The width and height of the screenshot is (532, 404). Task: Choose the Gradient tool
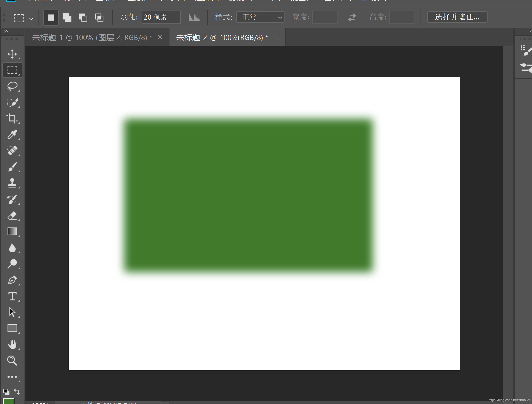click(12, 231)
